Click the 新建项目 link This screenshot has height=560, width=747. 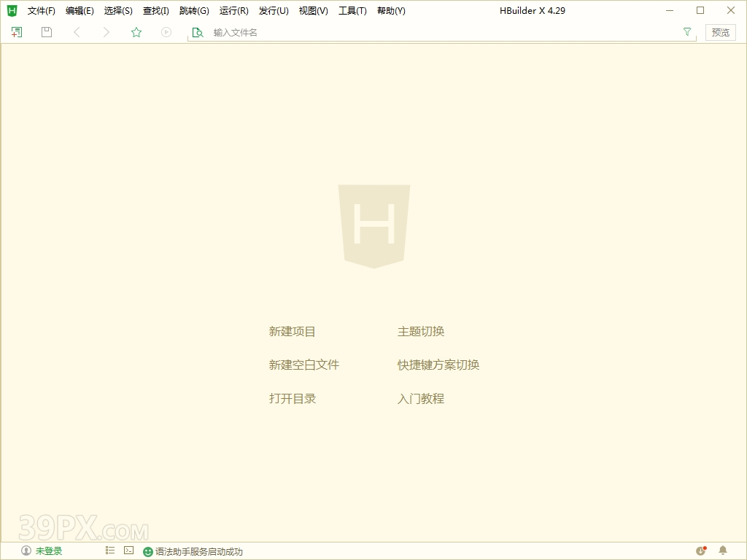292,332
